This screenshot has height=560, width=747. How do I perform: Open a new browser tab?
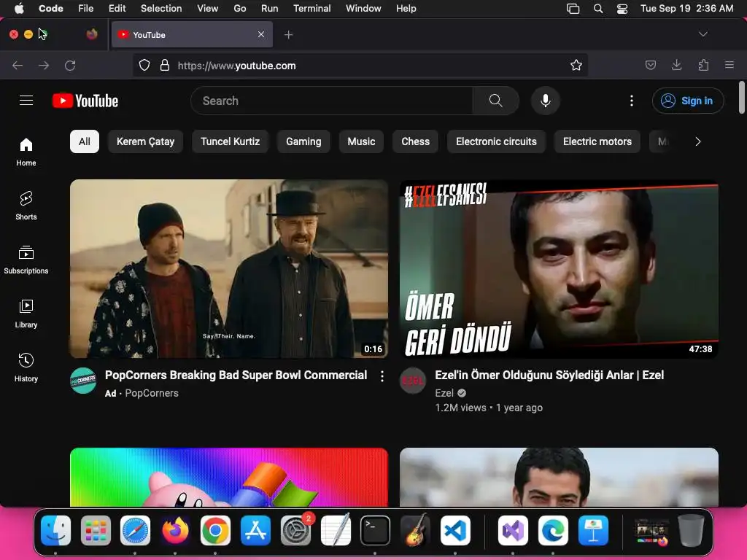tap(288, 35)
